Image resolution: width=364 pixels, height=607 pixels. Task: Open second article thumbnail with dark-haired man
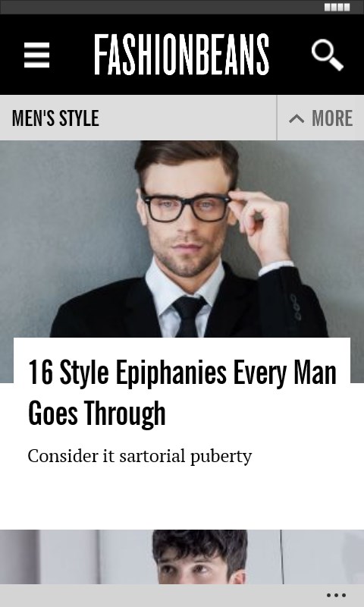pyautogui.click(x=182, y=557)
